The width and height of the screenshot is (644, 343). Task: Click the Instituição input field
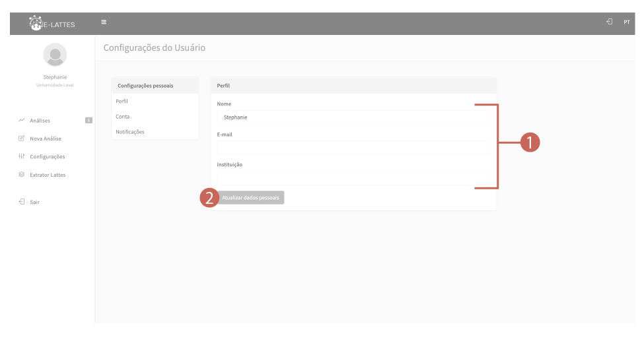click(x=352, y=178)
